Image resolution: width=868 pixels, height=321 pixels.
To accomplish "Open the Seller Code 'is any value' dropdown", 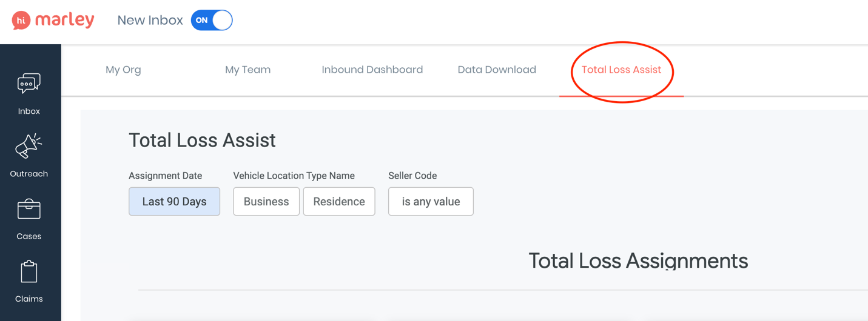I will (431, 202).
